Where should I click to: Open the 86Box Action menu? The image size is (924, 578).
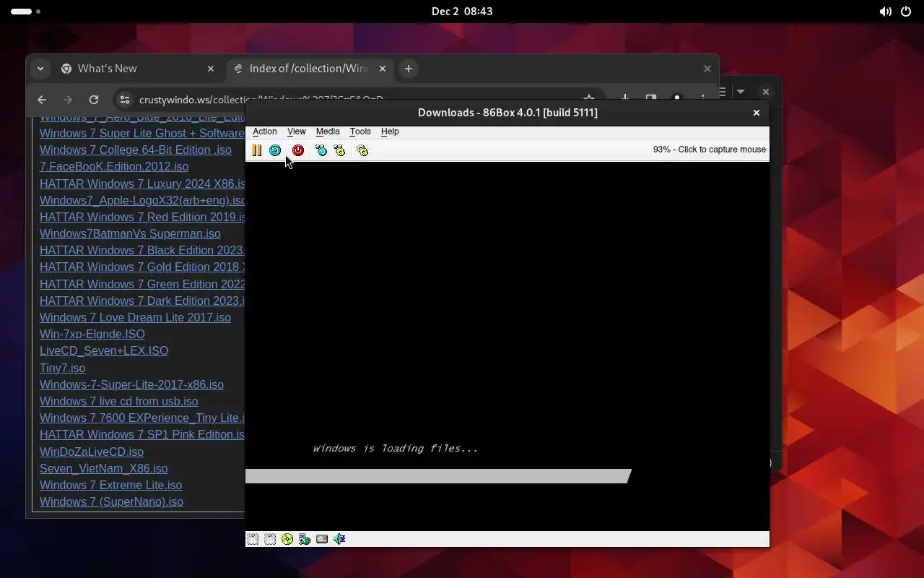265,131
